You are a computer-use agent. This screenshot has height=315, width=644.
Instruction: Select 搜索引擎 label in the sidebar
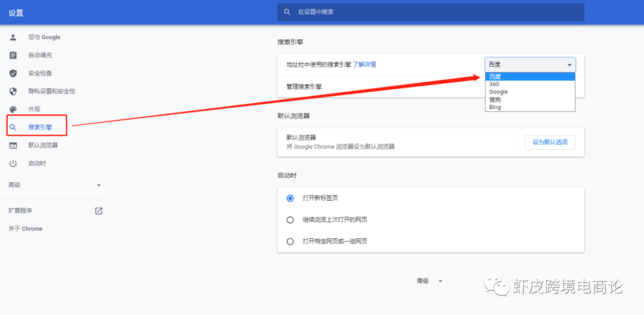(x=41, y=127)
